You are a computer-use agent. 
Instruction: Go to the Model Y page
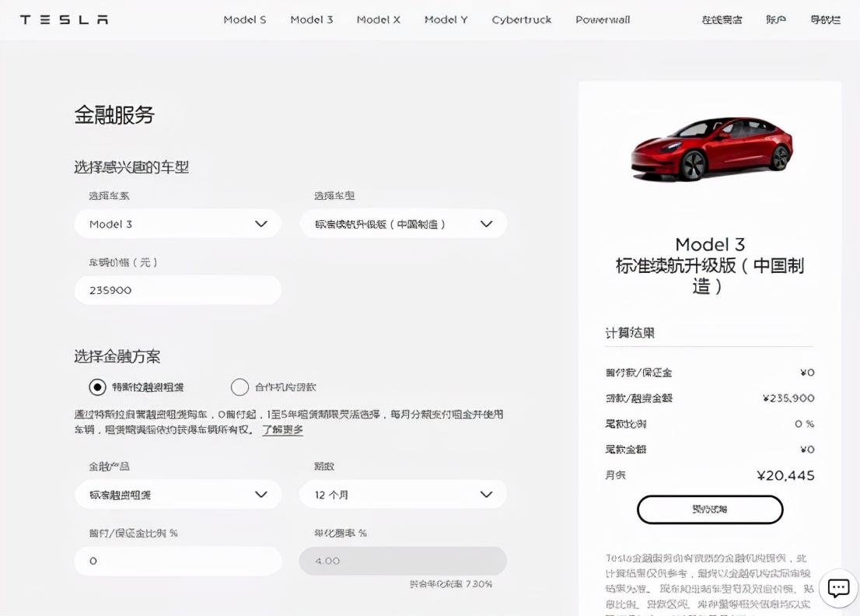(x=446, y=19)
